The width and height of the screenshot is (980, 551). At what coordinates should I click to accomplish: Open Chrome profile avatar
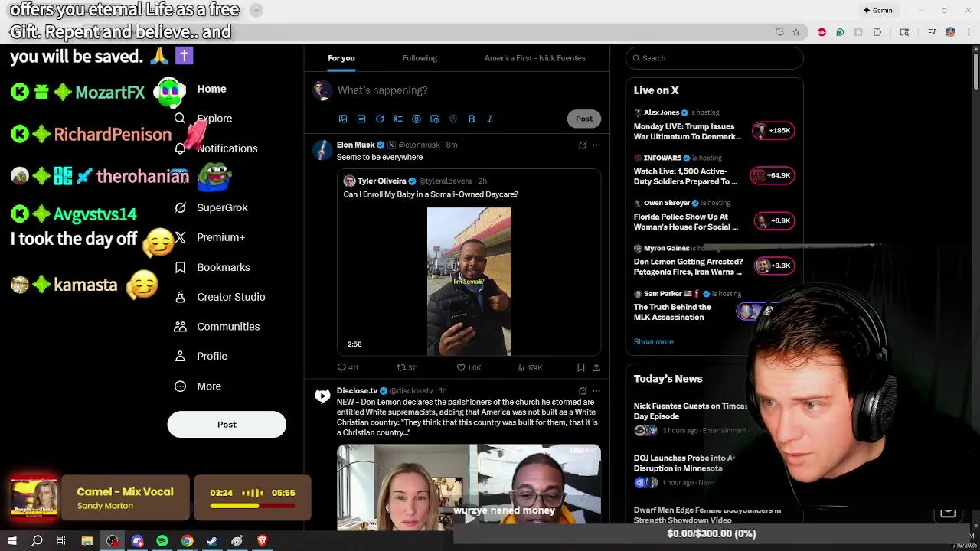point(950,32)
